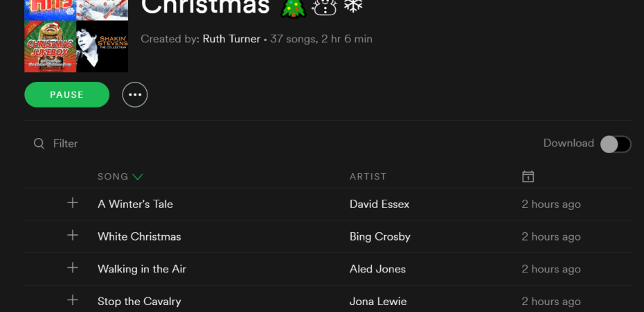This screenshot has width=644, height=312.
Task: Click the plus icon beside A Winter's Tale
Action: pos(73,203)
